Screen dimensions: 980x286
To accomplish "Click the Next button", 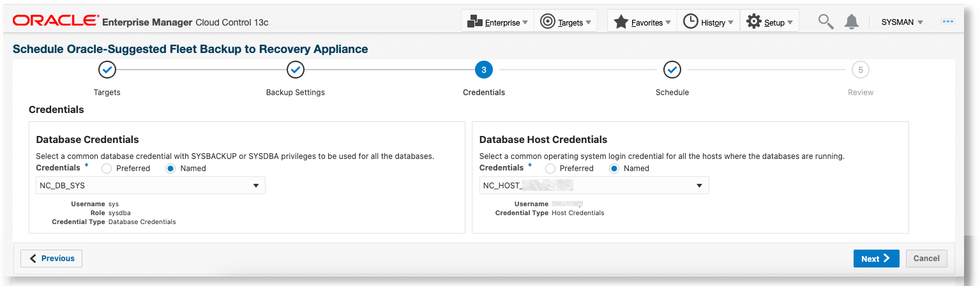I will 876,259.
